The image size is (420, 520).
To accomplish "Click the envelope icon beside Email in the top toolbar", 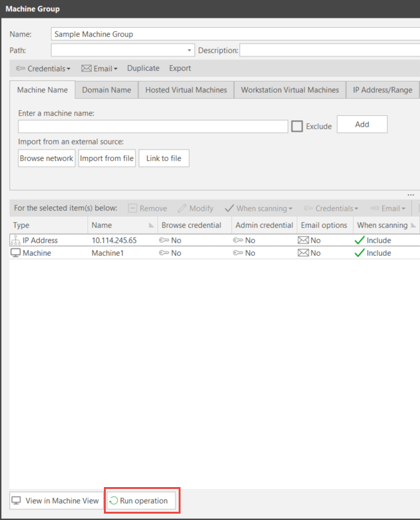I will coord(87,68).
